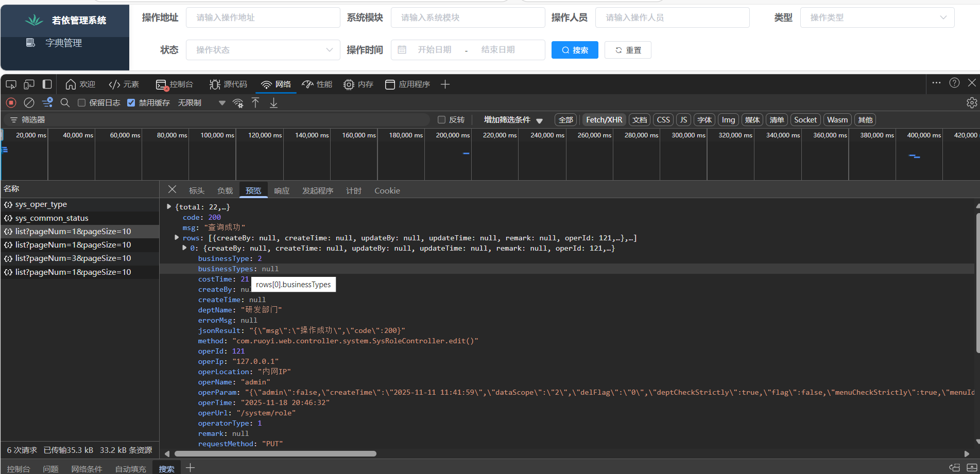Open the Elements (元素) panel tab
The image size is (980, 474).
(x=124, y=84)
